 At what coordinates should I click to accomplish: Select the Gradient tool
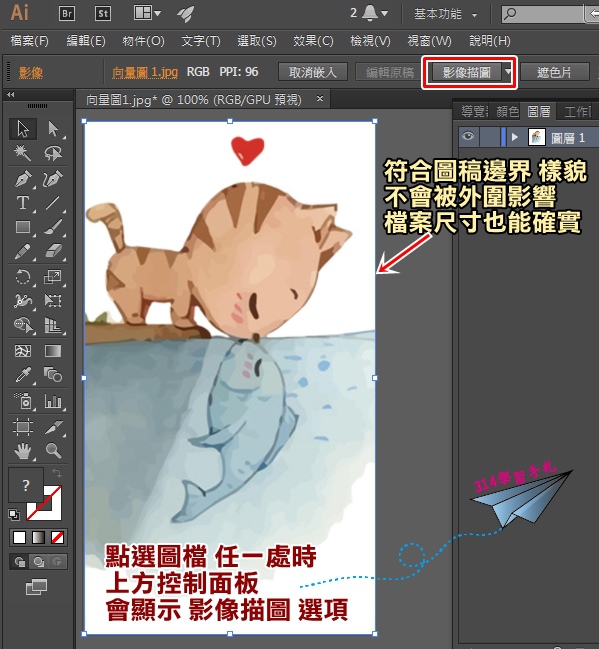click(x=53, y=351)
